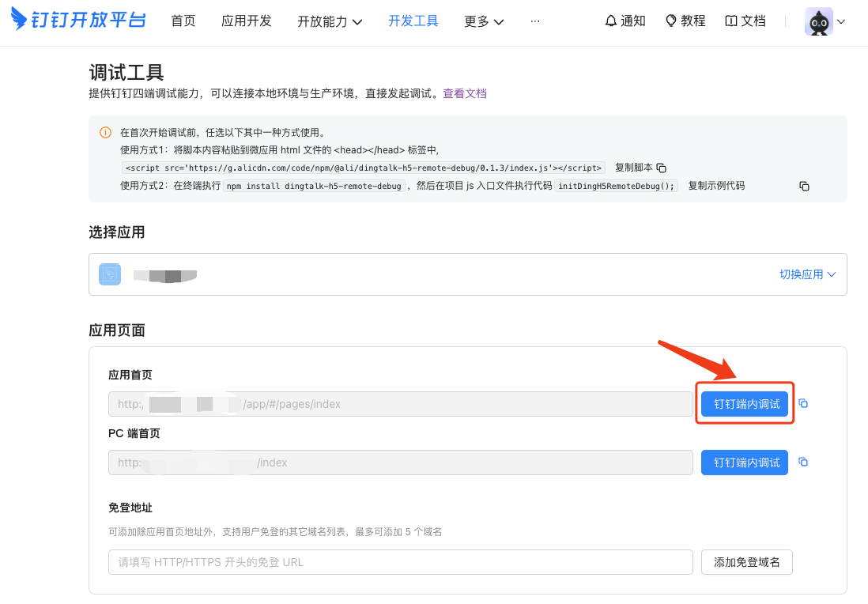Expand the account menu chevron beside the avatar
The width and height of the screenshot is (868, 604).
(x=841, y=21)
